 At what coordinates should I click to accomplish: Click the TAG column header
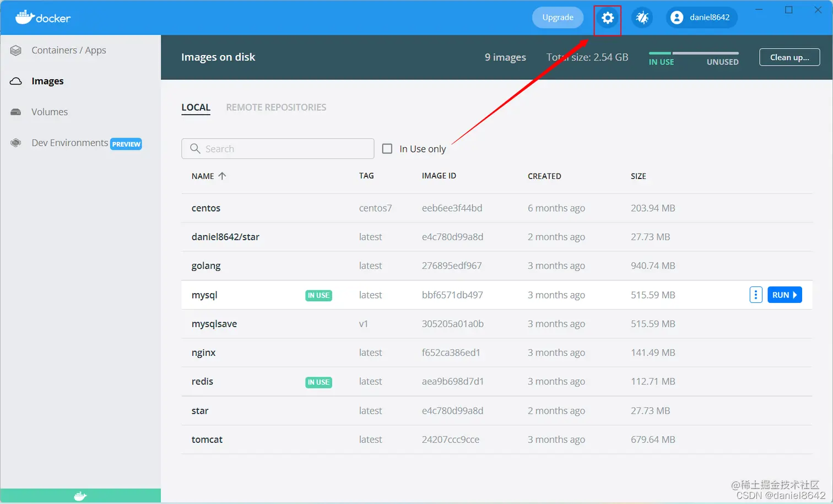[x=366, y=176]
